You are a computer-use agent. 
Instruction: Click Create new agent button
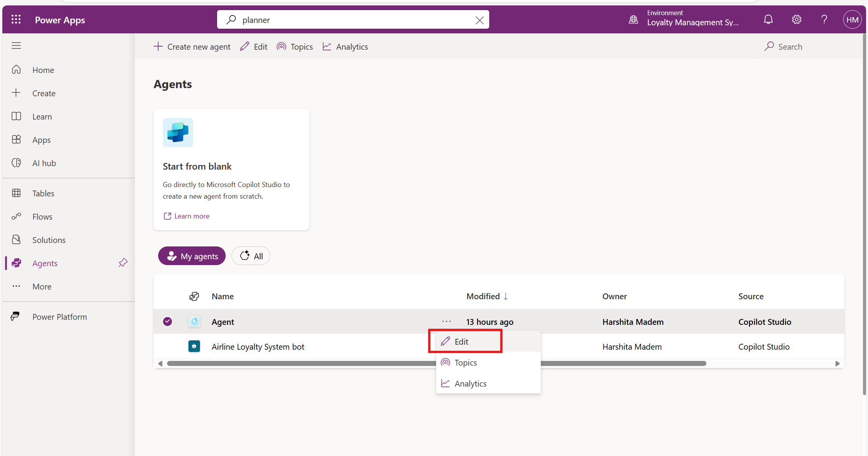click(192, 47)
